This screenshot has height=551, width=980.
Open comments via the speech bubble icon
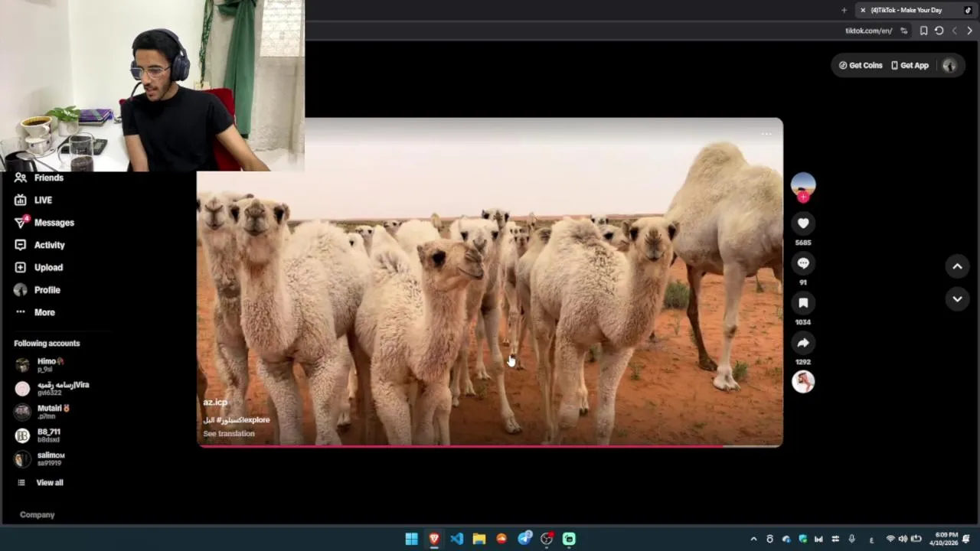click(x=803, y=263)
